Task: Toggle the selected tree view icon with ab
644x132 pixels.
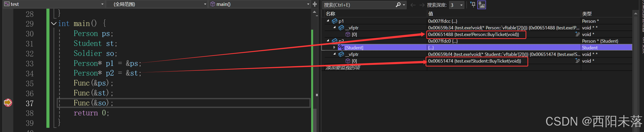Action: pyautogui.click(x=482, y=5)
